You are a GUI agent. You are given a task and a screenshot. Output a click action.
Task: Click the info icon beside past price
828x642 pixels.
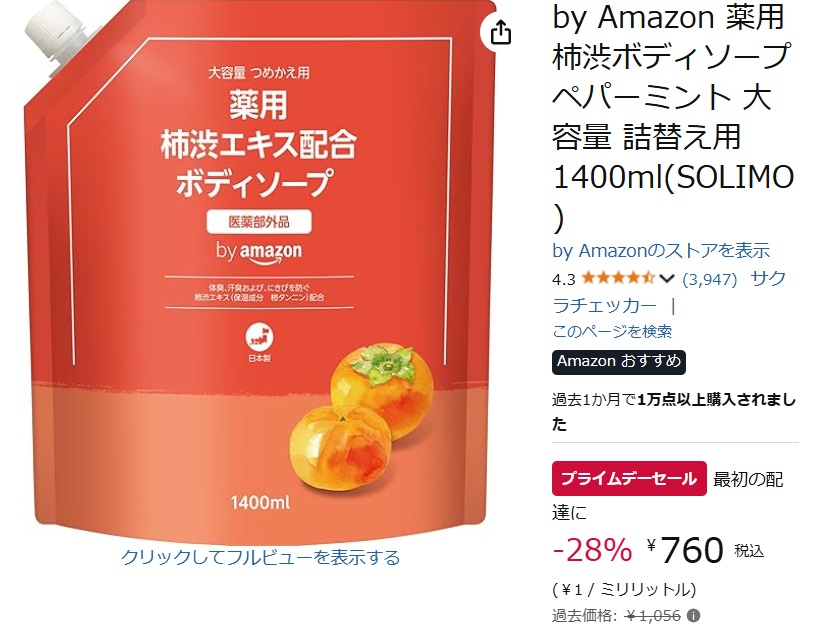694,616
